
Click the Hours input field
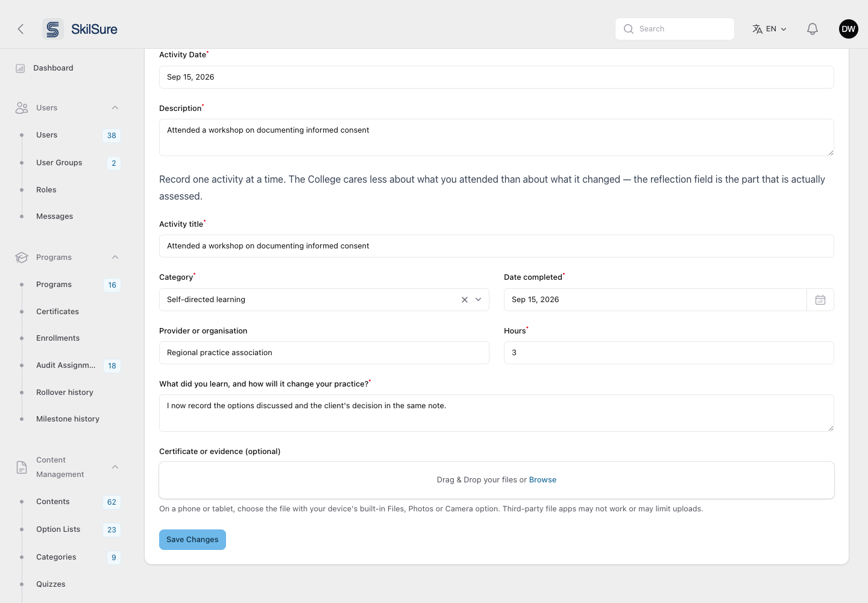669,353
